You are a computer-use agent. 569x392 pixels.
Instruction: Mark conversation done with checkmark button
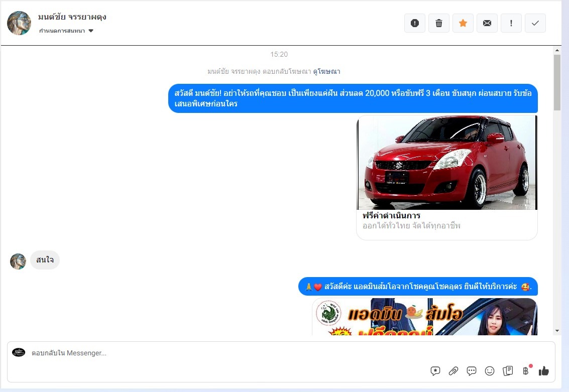click(x=535, y=23)
